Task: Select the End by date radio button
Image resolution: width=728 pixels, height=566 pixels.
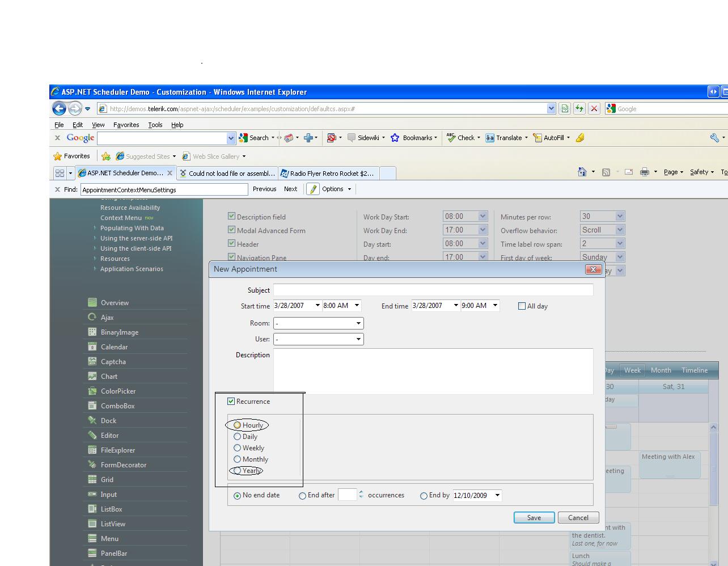Action: (x=424, y=496)
